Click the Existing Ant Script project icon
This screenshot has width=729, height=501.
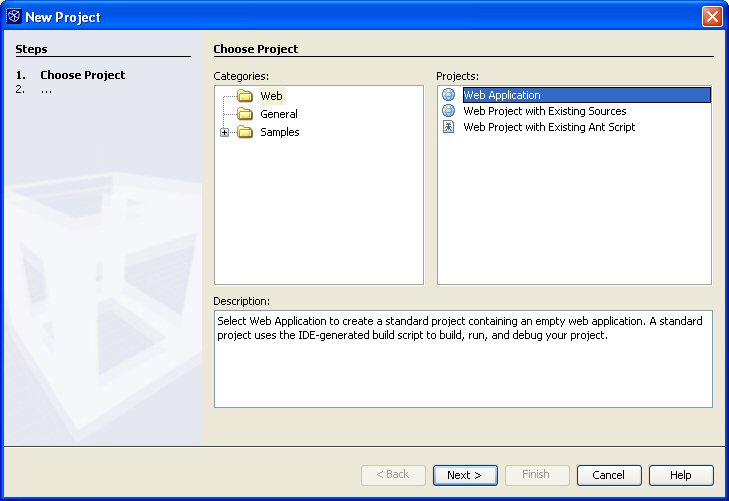[x=449, y=127]
